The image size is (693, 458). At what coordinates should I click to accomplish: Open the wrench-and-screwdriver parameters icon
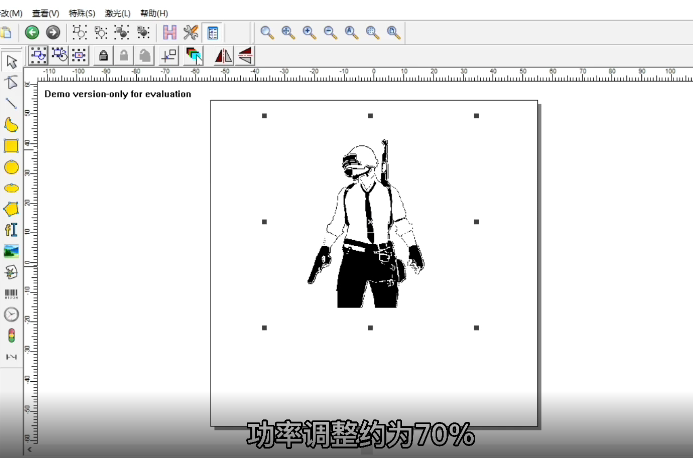(191, 32)
